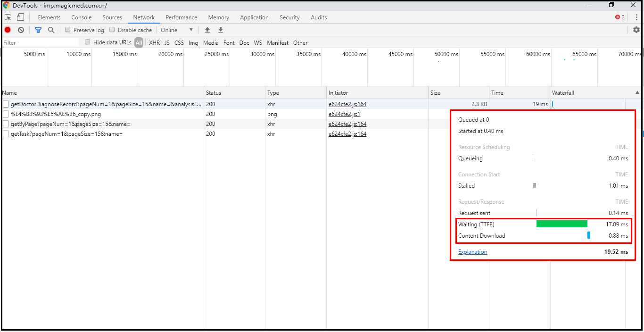
Task: Filter requests by JS
Action: click(x=167, y=42)
